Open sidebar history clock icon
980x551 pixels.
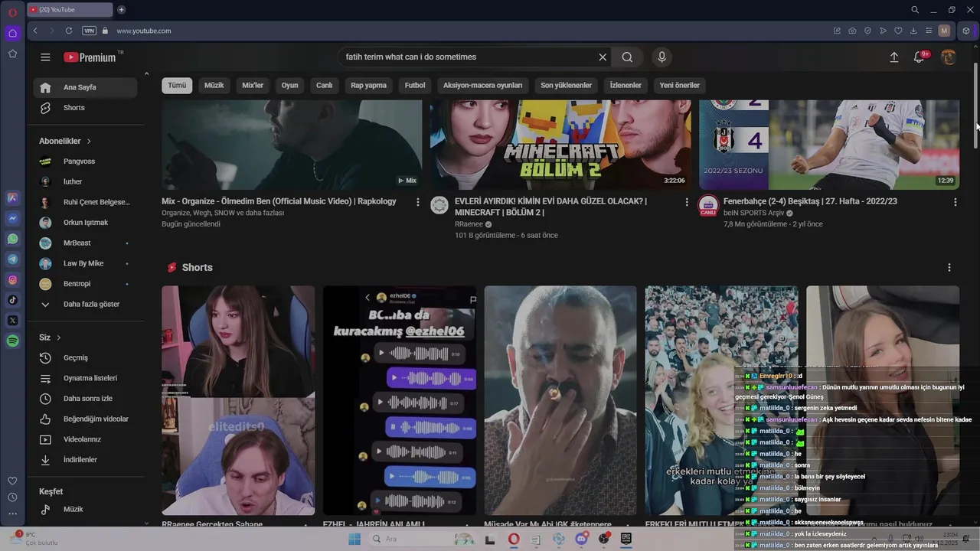12,497
